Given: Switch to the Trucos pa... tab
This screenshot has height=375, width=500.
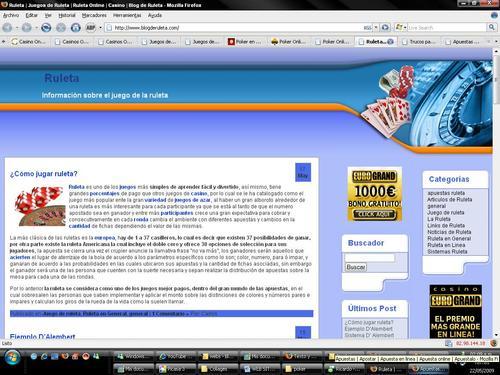Looking at the screenshot, I should [419, 42].
